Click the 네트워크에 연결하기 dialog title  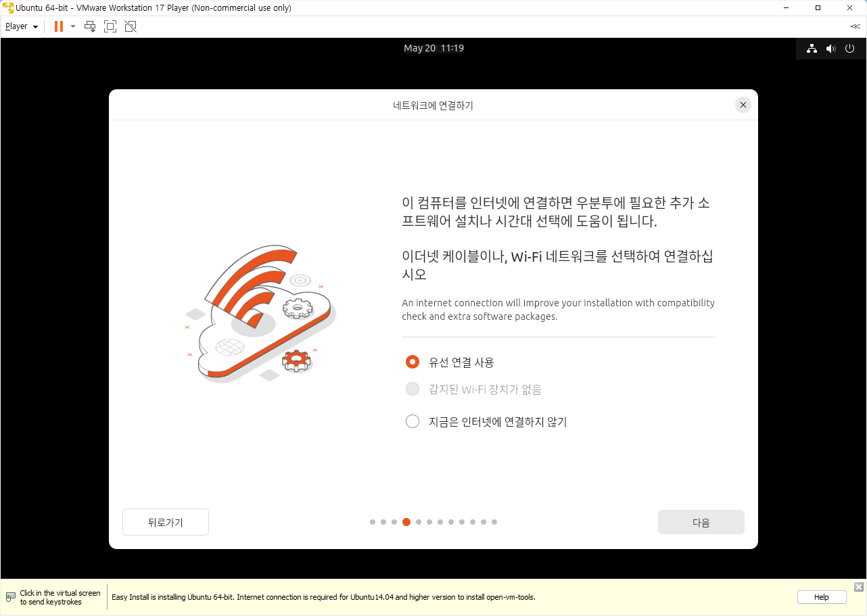(x=433, y=105)
